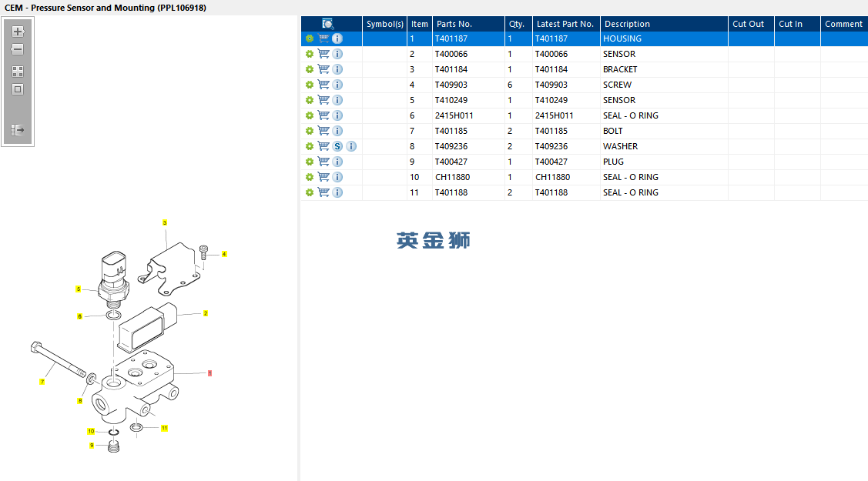Show info for SEAL T401188
Viewport: 868px width, 481px height.
point(337,192)
